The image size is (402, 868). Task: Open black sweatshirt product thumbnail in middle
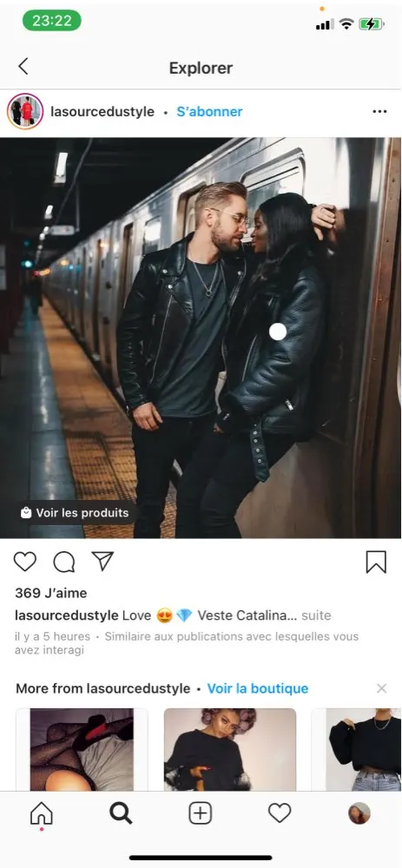230,750
